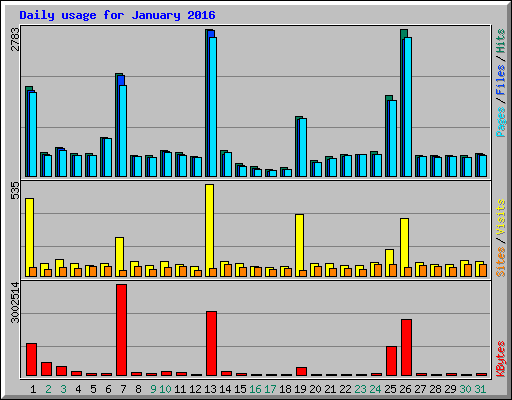The height and width of the screenshot is (400, 512).
Task: Click day 22 on the date axis
Action: (345, 389)
